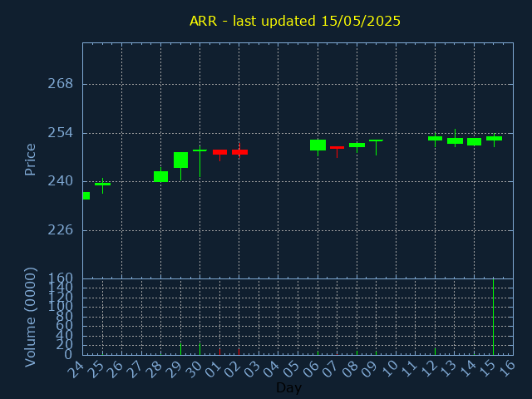Click the red candlestick for day 01
The image size is (532, 399).
219,152
